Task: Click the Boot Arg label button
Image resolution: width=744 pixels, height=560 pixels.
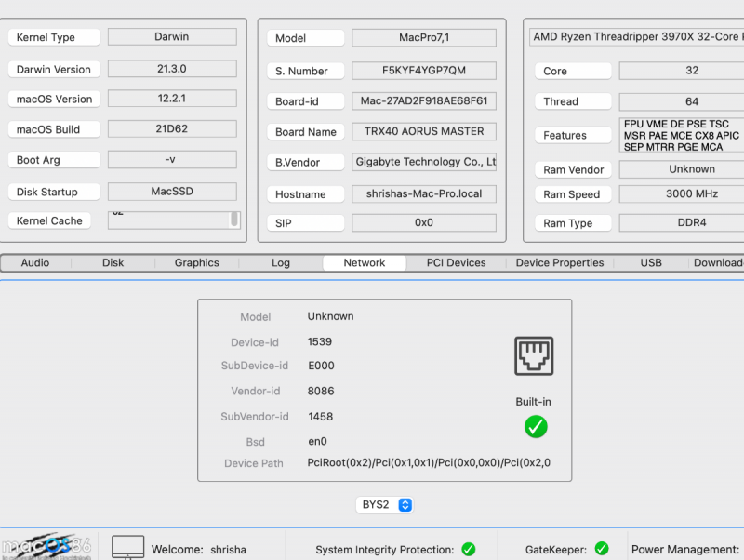Action: pyautogui.click(x=54, y=160)
